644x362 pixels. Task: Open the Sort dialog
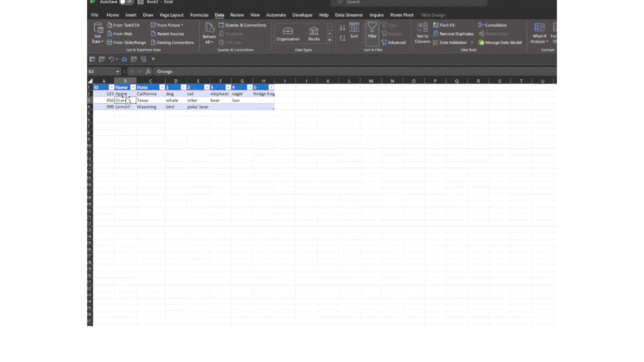point(354,31)
